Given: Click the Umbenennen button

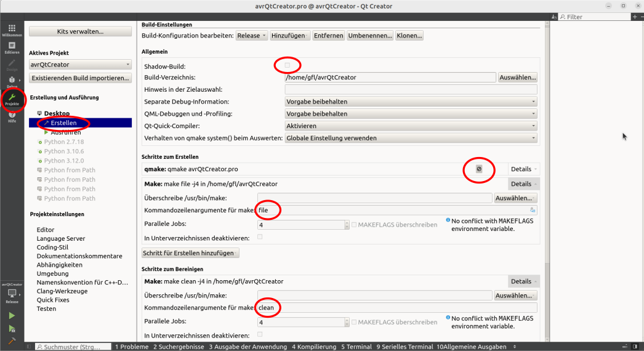Looking at the screenshot, I should pyautogui.click(x=370, y=36).
